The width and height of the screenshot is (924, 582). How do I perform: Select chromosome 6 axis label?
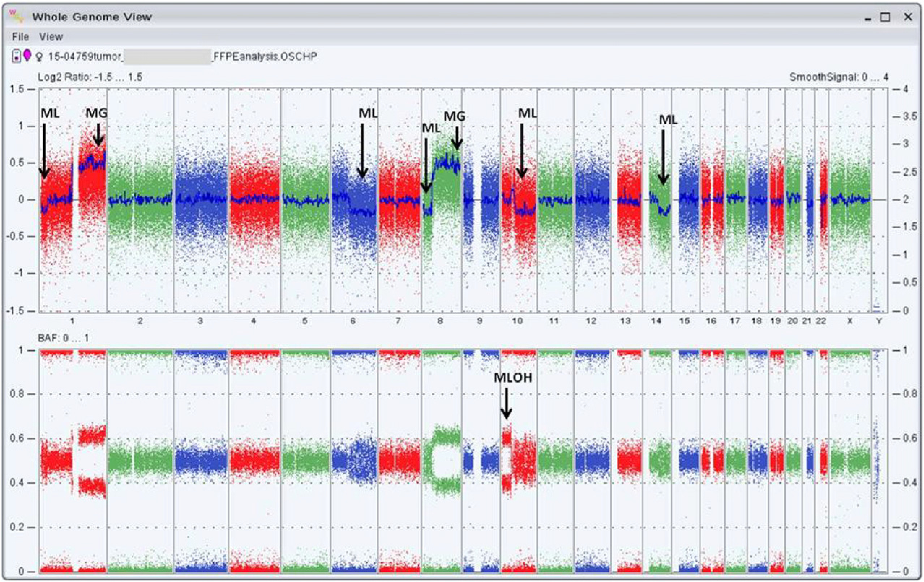[353, 321]
